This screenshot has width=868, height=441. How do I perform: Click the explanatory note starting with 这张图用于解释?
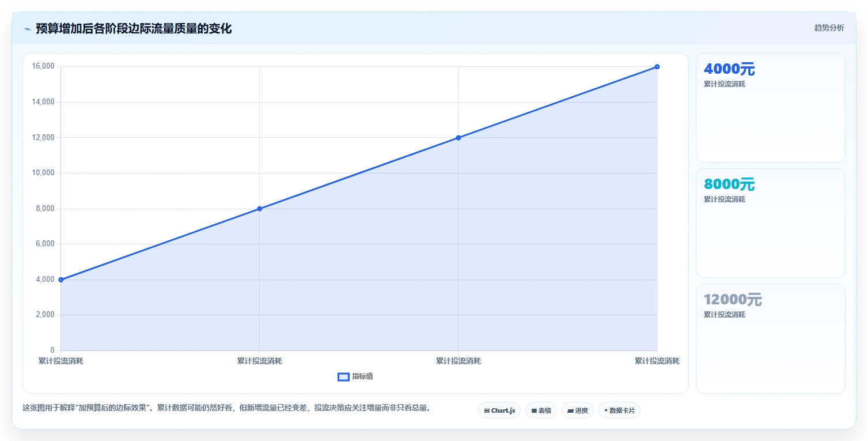coord(226,408)
